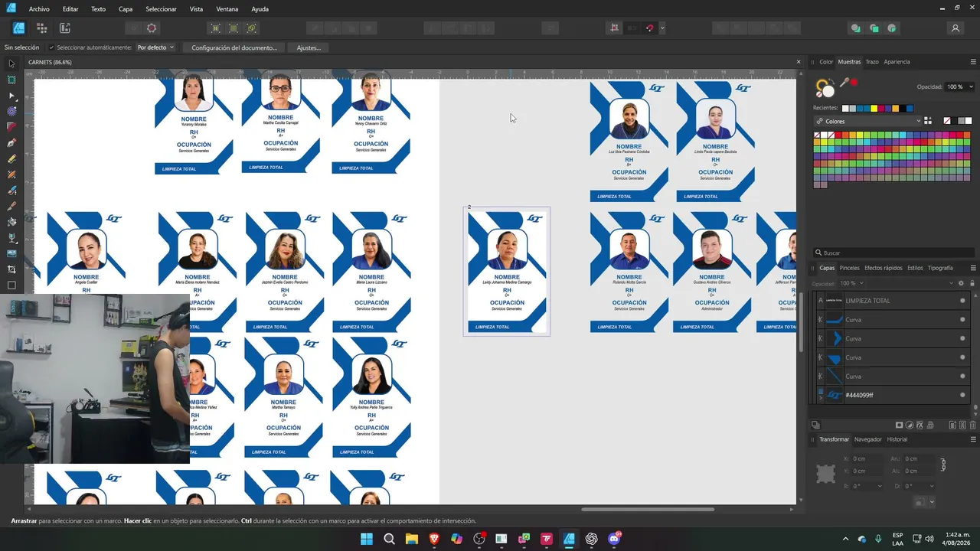Select the Move tool
The image size is (980, 551).
click(11, 64)
